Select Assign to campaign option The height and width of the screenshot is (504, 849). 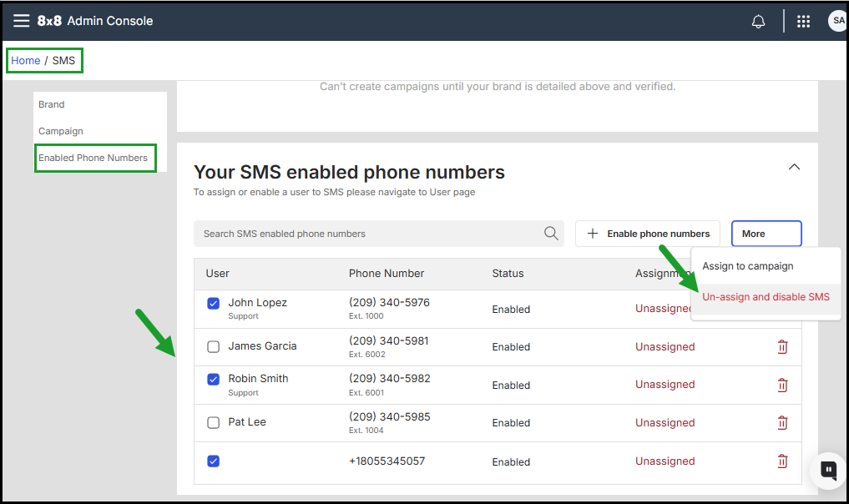coord(747,266)
